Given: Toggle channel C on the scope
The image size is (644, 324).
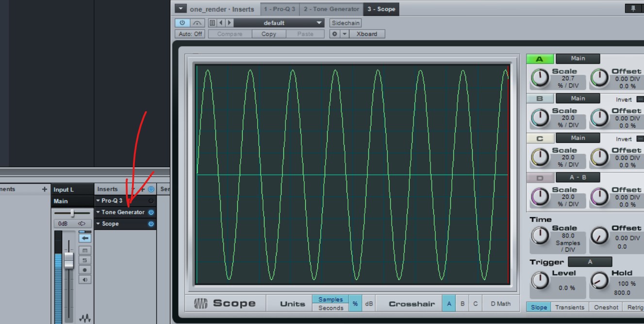Looking at the screenshot, I should point(539,138).
